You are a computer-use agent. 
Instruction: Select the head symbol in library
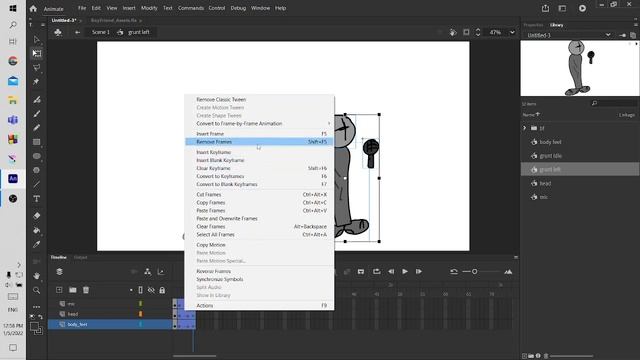(x=545, y=183)
